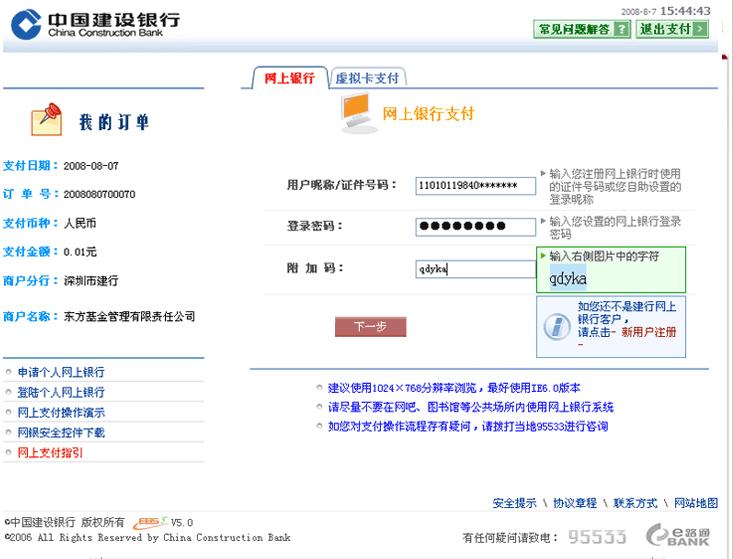The width and height of the screenshot is (733, 559).
Task: Click the 95533 hotline number
Action: (597, 537)
